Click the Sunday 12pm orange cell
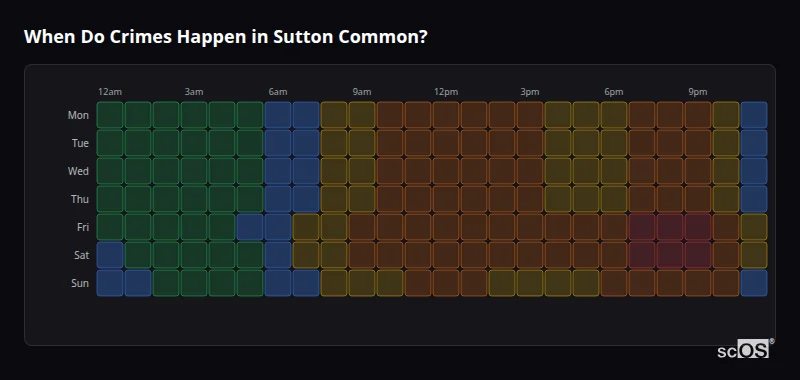The height and width of the screenshot is (380, 800). (x=446, y=283)
